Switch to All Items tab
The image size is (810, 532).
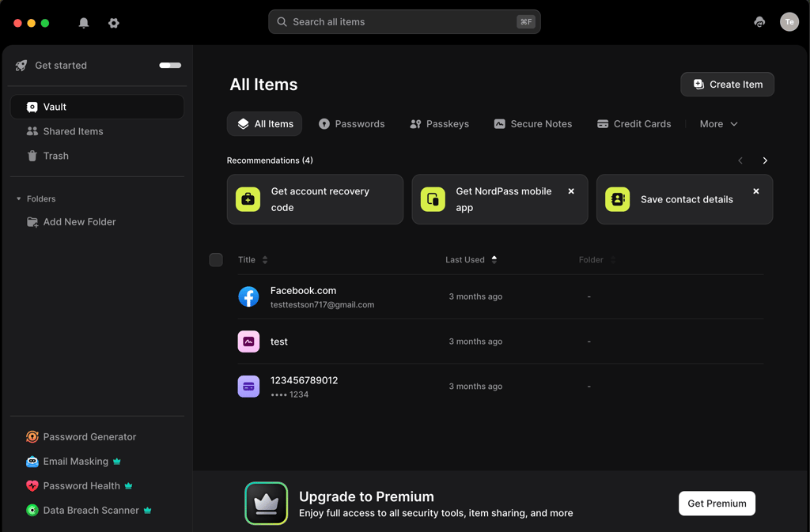click(x=264, y=124)
